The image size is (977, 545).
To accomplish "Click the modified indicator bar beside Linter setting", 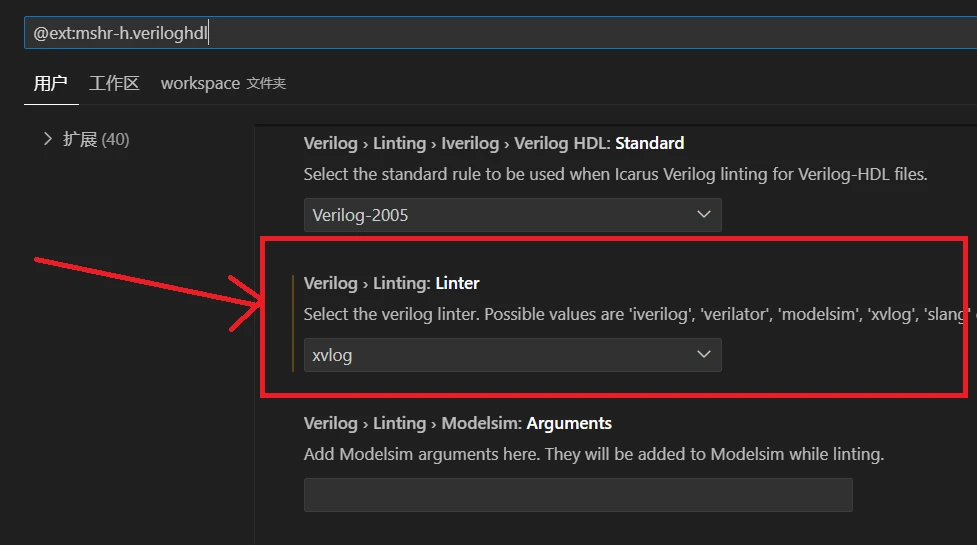I will point(293,323).
